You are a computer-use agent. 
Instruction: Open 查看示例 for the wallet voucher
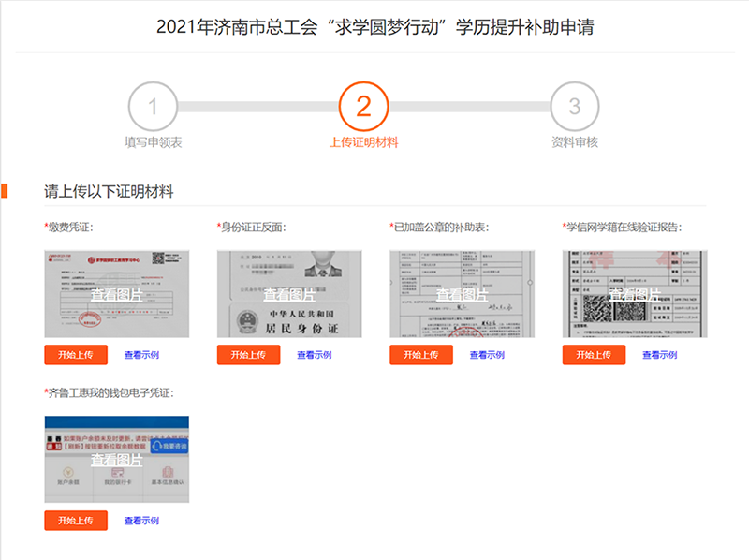[x=140, y=521]
